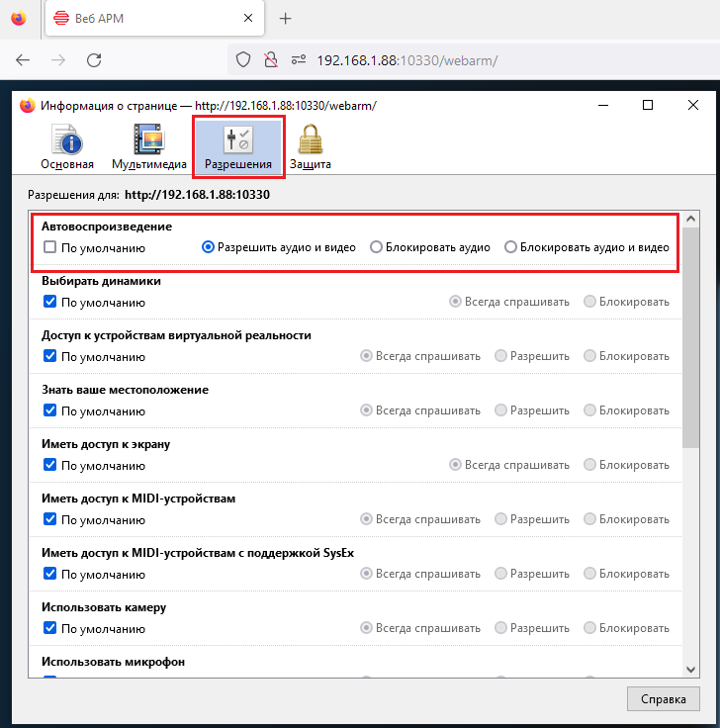Uncheck default for MIDI SysEx access
Viewport: 720px width, 728px height.
[x=49, y=574]
